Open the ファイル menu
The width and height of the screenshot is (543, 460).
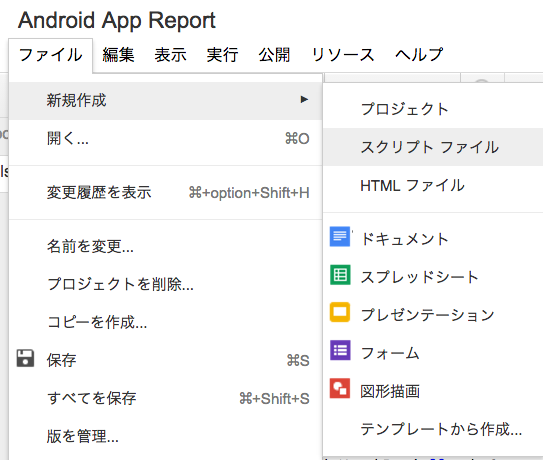51,55
